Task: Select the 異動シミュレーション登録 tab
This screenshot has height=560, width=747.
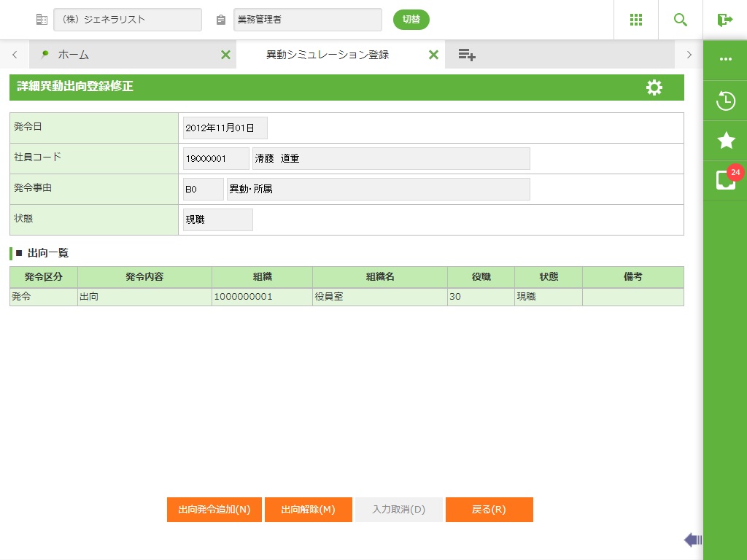Action: pos(327,55)
